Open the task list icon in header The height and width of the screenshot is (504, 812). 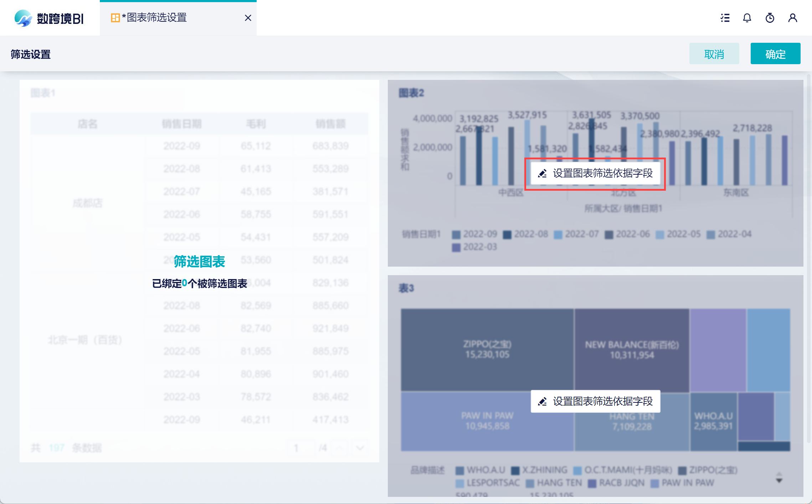tap(725, 18)
